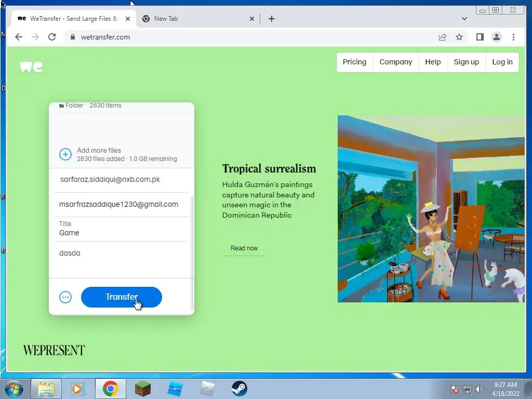Image resolution: width=532 pixels, height=399 pixels.
Task: Go back with the browser back arrow
Action: coord(19,37)
